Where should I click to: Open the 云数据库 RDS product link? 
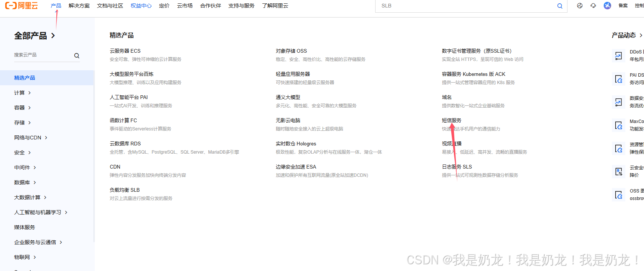click(125, 144)
